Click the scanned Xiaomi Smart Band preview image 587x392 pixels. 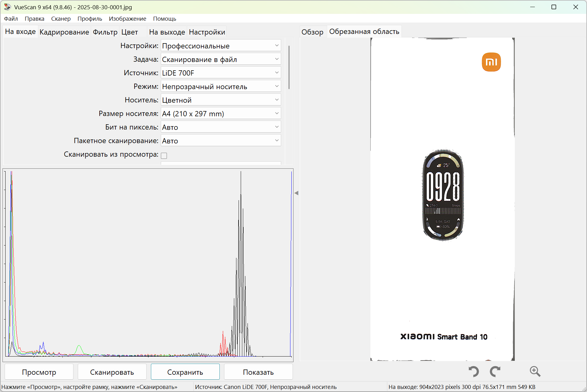[x=443, y=199]
